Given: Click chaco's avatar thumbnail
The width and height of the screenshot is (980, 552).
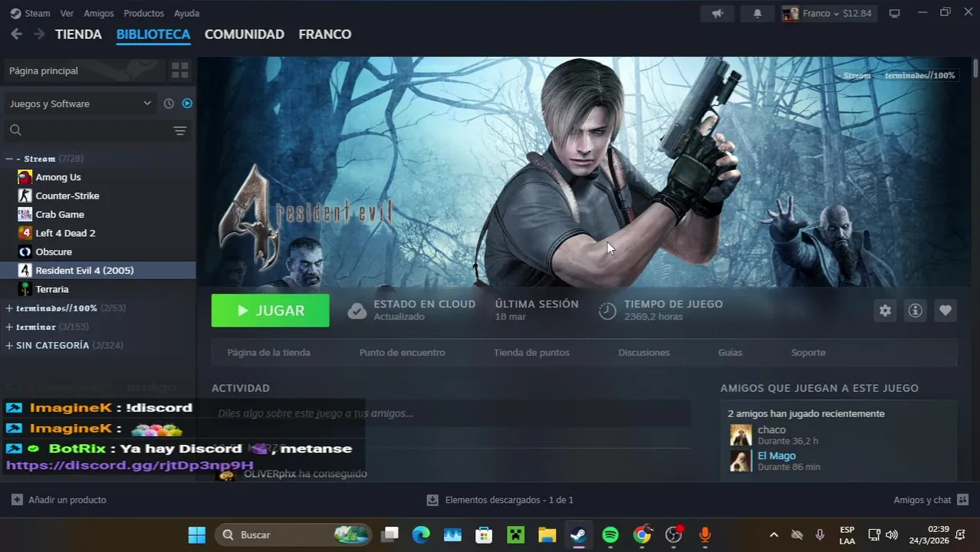Looking at the screenshot, I should pyautogui.click(x=741, y=435).
